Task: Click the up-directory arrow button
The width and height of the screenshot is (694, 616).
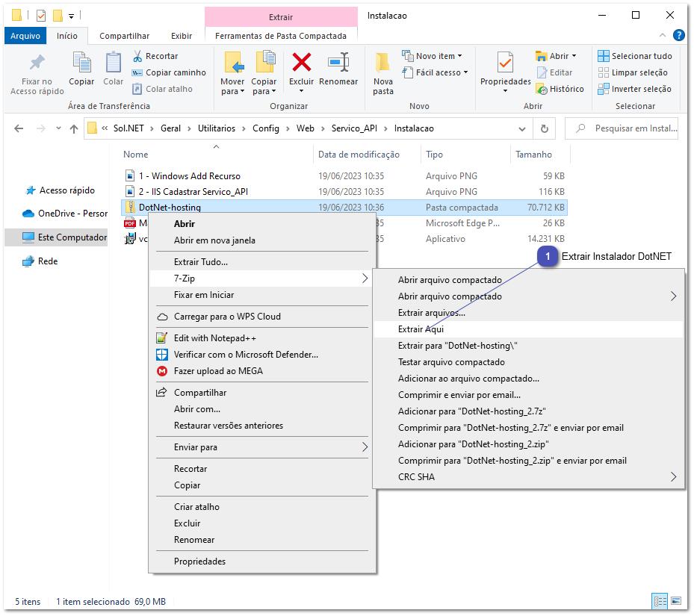Action: point(74,128)
